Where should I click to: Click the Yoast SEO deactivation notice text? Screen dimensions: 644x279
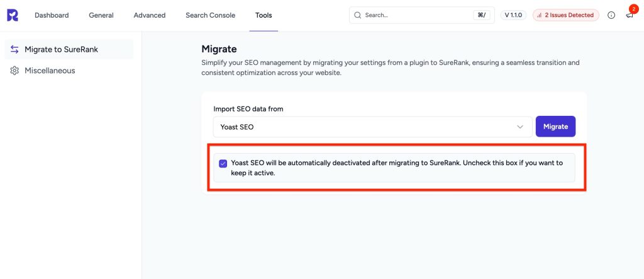[397, 168]
